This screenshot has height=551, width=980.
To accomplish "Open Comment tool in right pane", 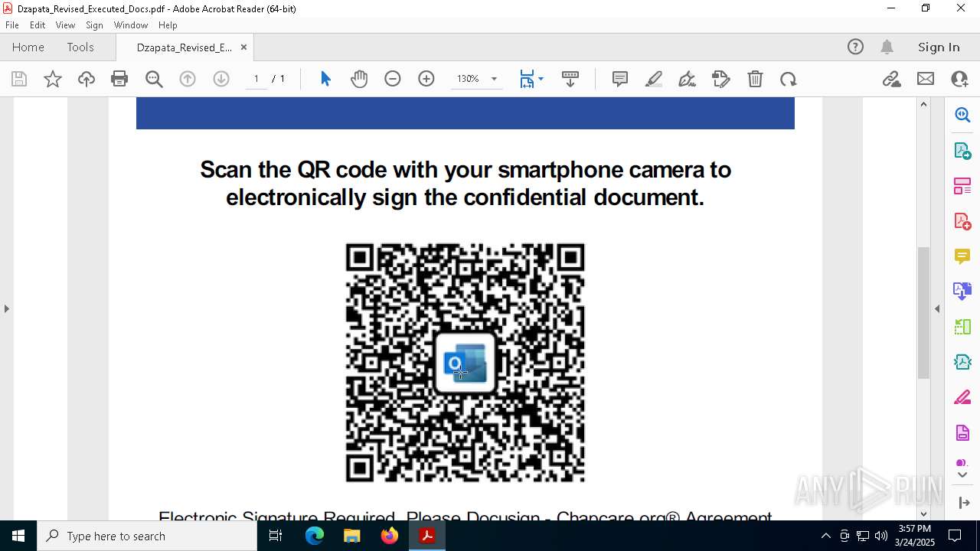I will [x=962, y=256].
